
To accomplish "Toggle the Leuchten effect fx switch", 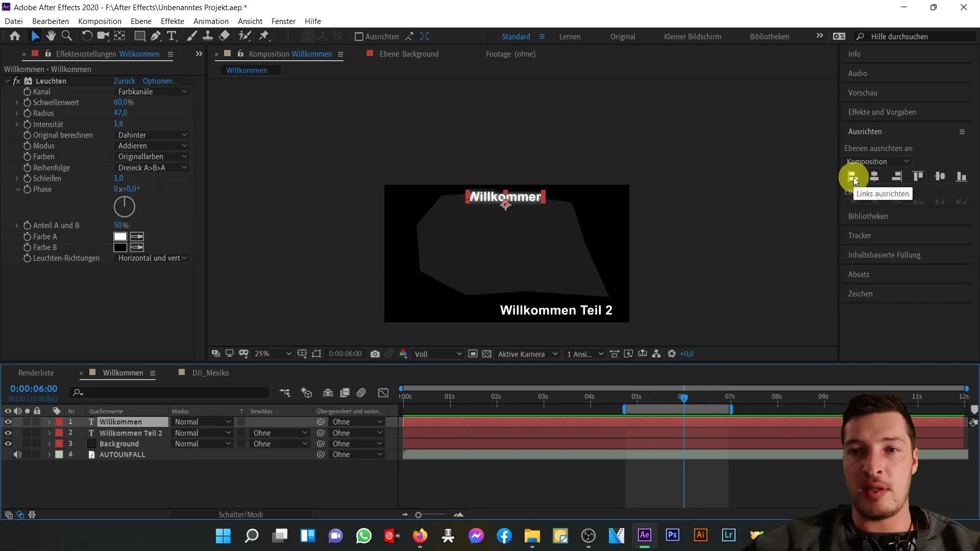I will coord(17,81).
